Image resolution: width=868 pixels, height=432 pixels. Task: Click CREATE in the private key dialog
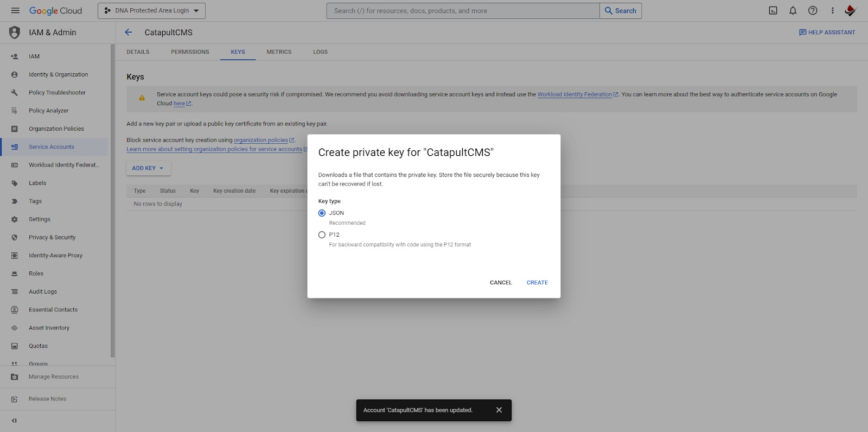[x=537, y=283]
